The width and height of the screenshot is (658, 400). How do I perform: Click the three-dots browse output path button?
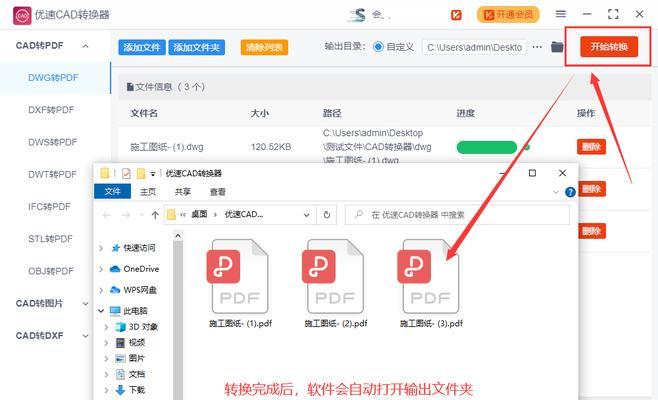pyautogui.click(x=537, y=47)
